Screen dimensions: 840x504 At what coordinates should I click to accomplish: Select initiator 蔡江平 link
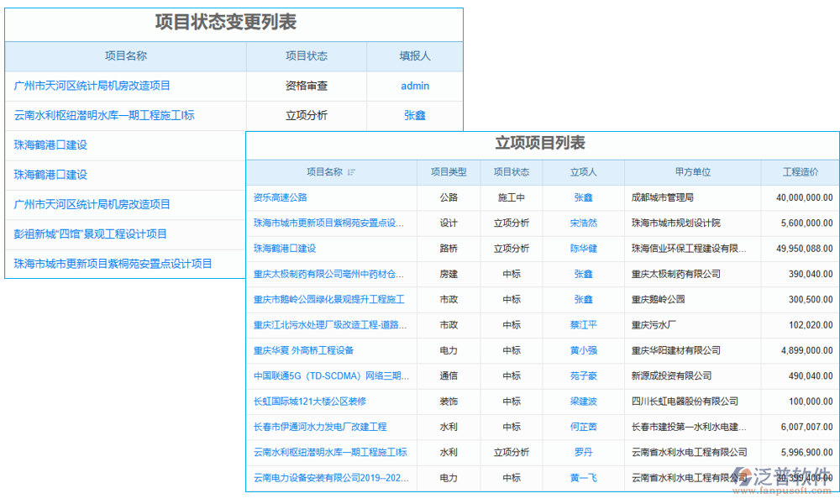[583, 325]
